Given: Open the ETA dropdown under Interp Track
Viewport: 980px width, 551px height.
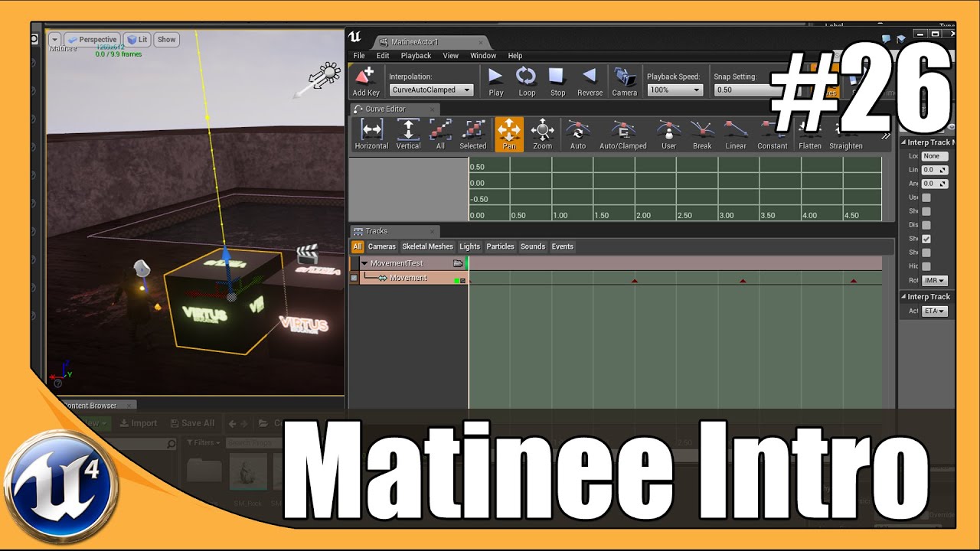Looking at the screenshot, I should (x=935, y=311).
